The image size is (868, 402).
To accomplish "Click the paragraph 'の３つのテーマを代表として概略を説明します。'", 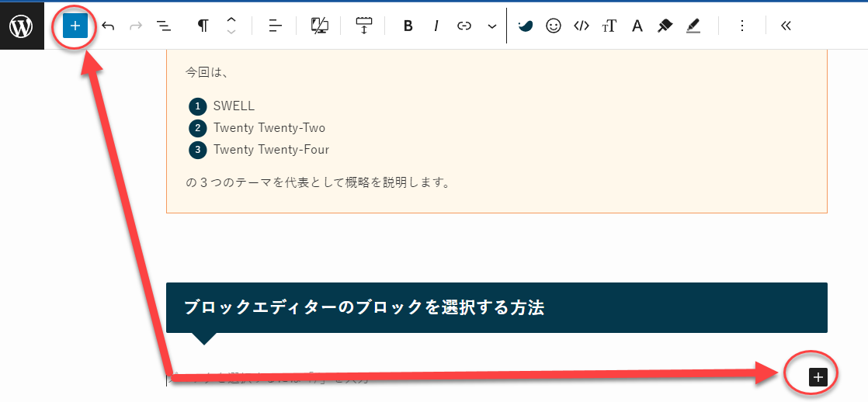I will click(x=318, y=182).
